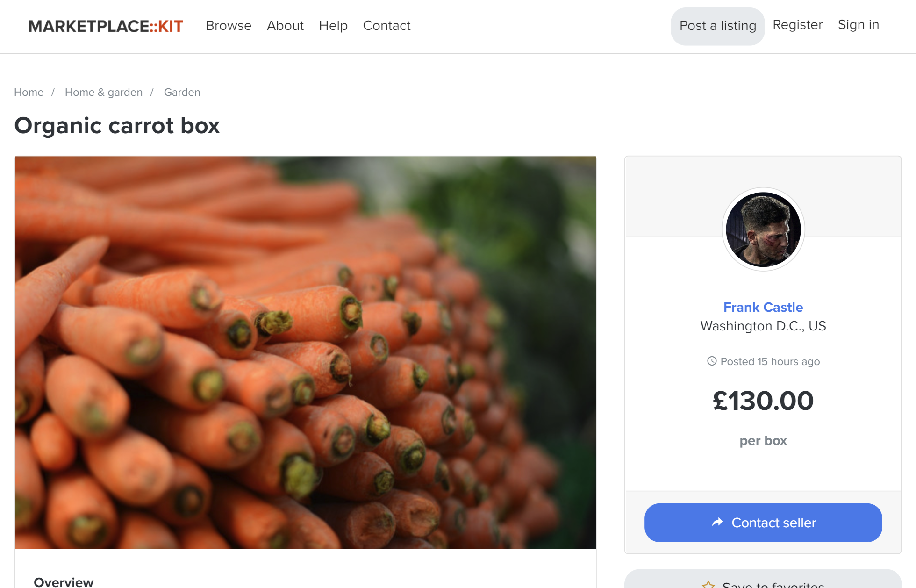Click the Contact seller button
Screen dimensions: 916x588
(763, 523)
